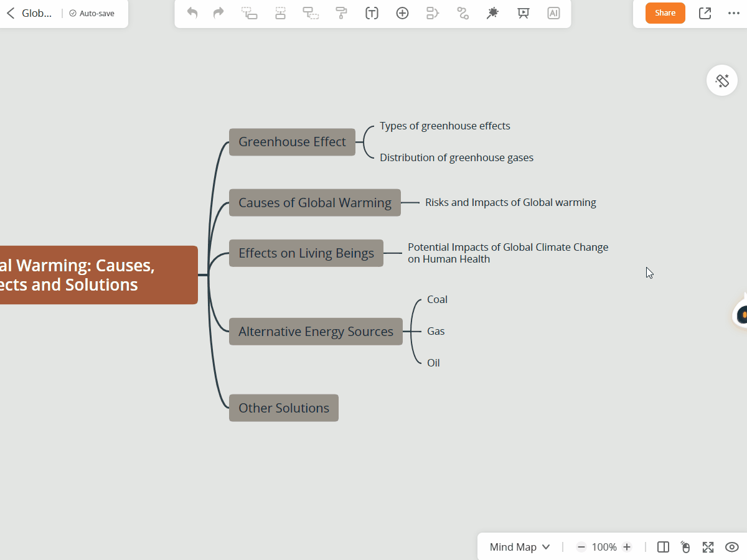The image size is (747, 560).
Task: Select the Other Solutions node
Action: pos(284,408)
